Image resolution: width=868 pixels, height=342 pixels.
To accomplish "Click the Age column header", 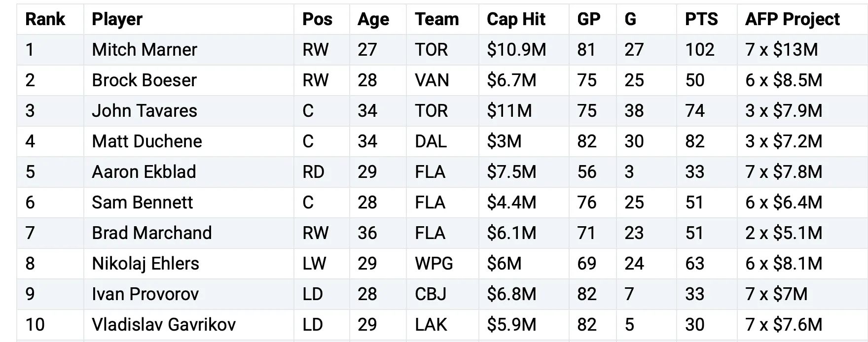I will 373,19.
